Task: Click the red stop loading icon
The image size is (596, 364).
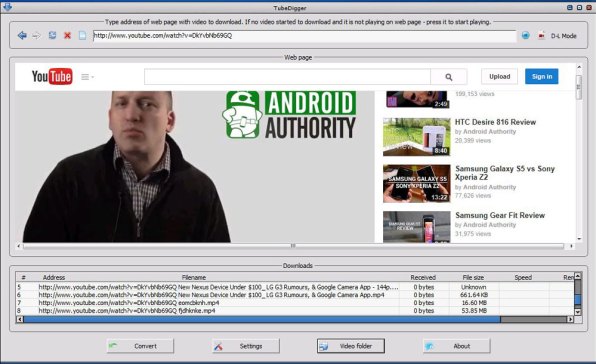Action: coord(67,36)
